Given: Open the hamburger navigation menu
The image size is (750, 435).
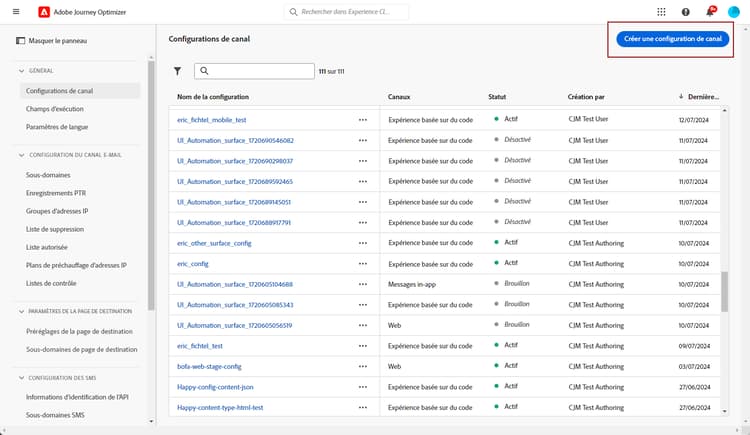Looking at the screenshot, I should pyautogui.click(x=15, y=12).
